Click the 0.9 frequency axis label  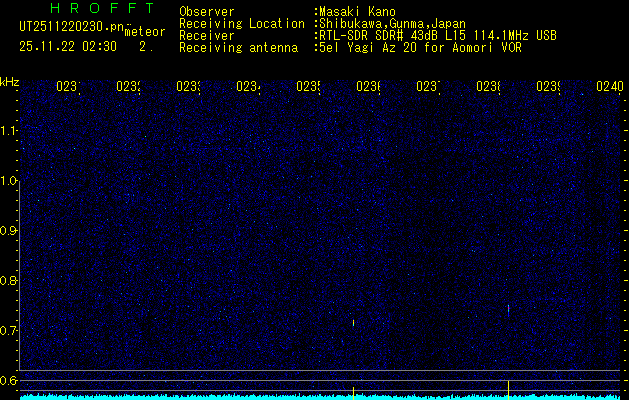pyautogui.click(x=9, y=231)
